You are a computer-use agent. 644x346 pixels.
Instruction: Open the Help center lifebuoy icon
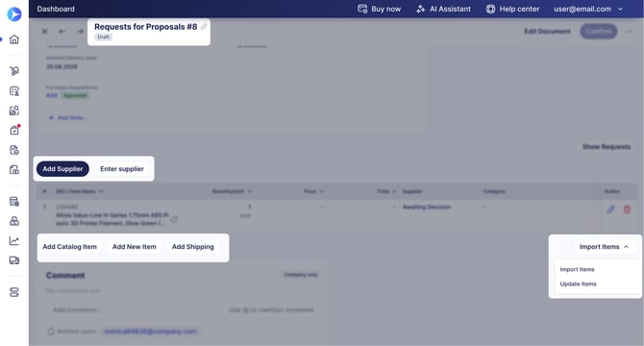pos(490,9)
